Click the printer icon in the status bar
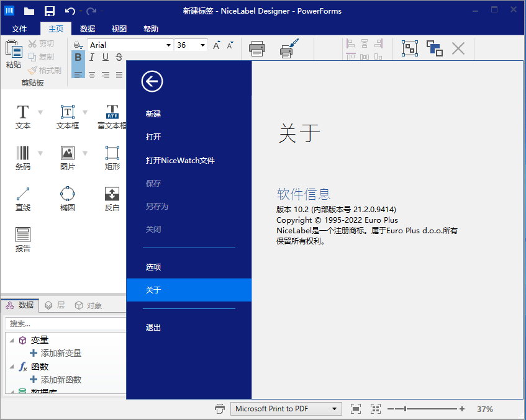Screen dimensions: 526x420 click(x=220, y=409)
